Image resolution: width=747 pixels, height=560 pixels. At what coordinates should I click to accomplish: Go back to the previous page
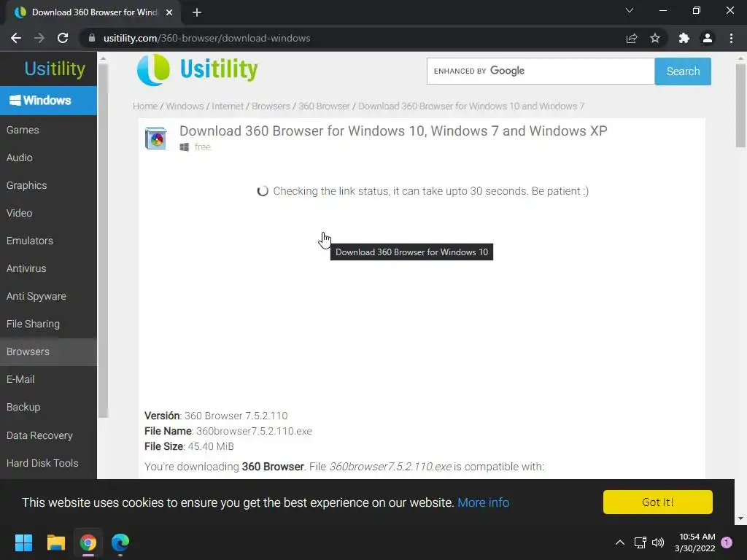click(16, 38)
